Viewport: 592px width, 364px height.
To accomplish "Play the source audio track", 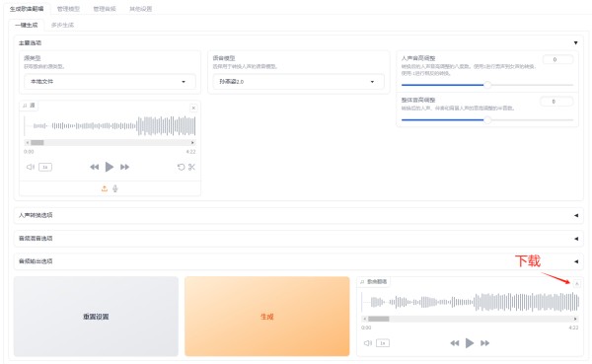I will pos(110,167).
